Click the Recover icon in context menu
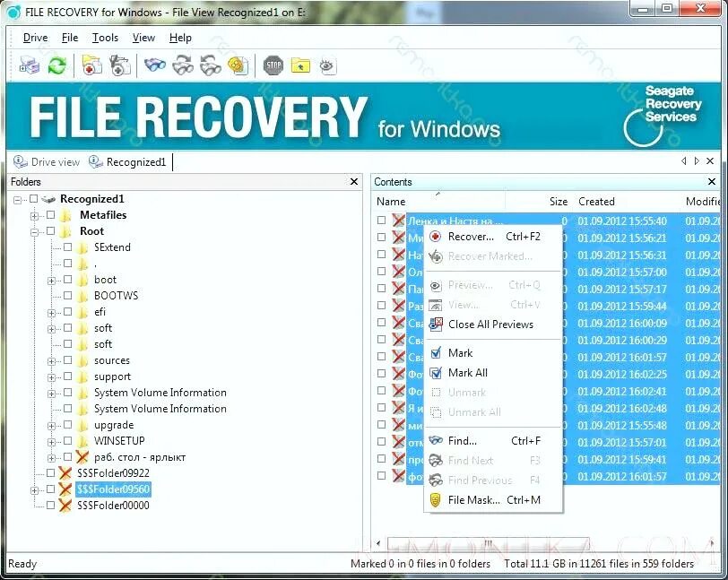Viewport: 728px width, 580px height. tap(436, 237)
